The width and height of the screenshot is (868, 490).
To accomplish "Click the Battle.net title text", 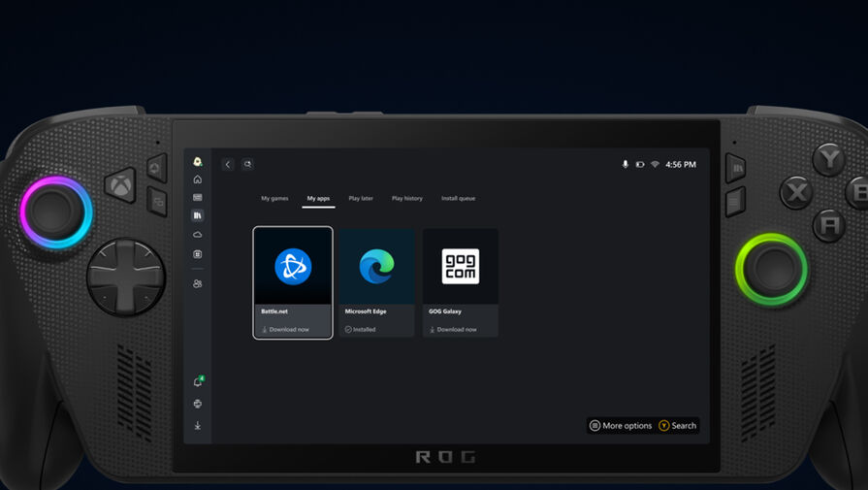I will tap(274, 311).
